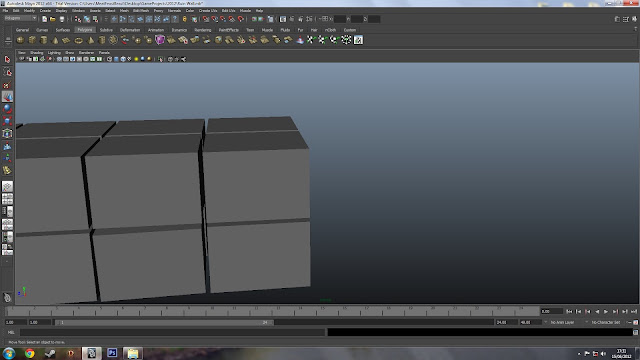Toggle select by object type mode
This screenshot has width=640, height=360.
[x=87, y=19]
